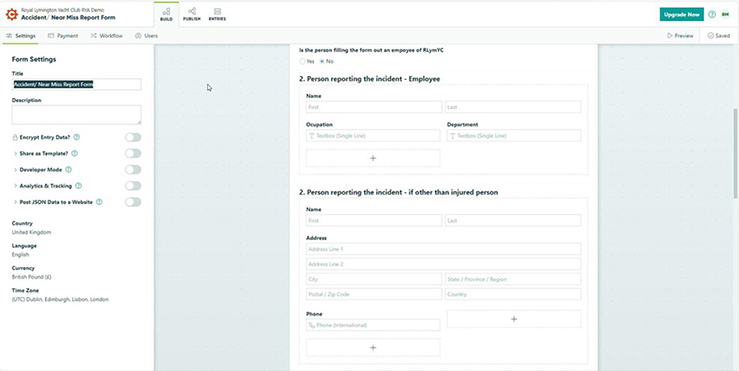Expand the Share as Template section
Viewport: 739px width, 371px height.
coord(15,154)
